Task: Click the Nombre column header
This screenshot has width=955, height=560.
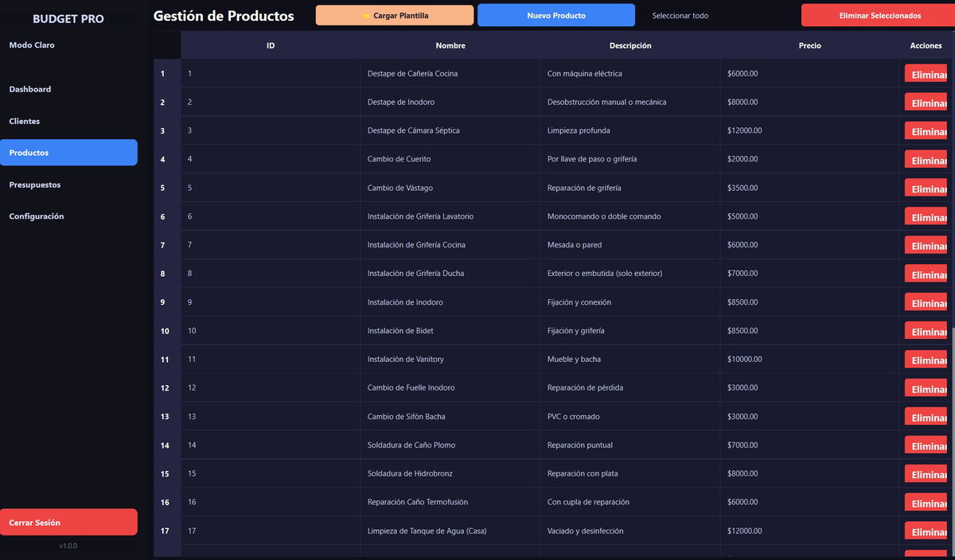Action: [x=450, y=45]
